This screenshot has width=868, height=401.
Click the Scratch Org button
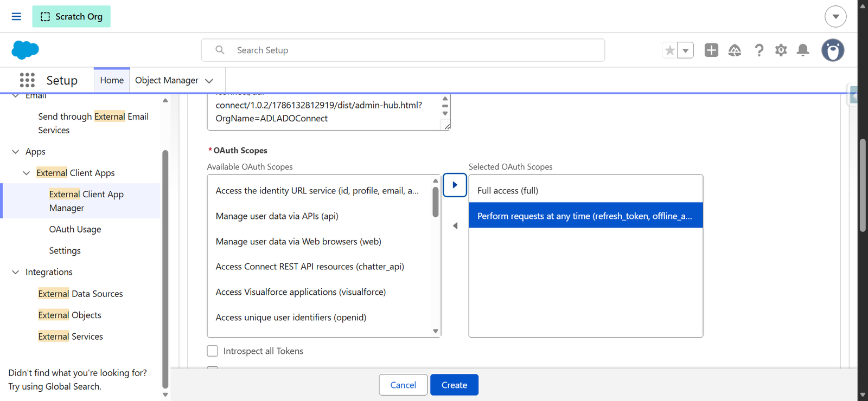click(x=71, y=16)
